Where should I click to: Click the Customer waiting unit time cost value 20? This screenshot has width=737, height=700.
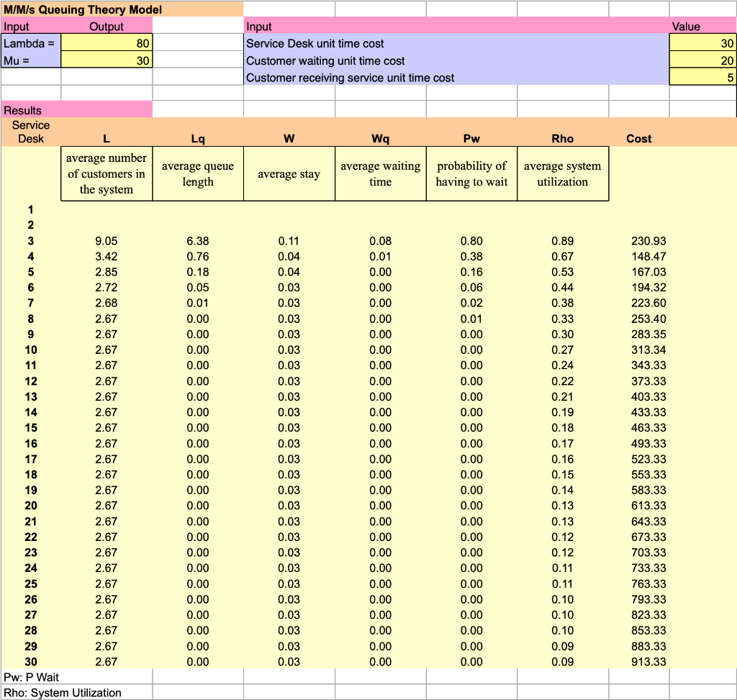coord(703,59)
